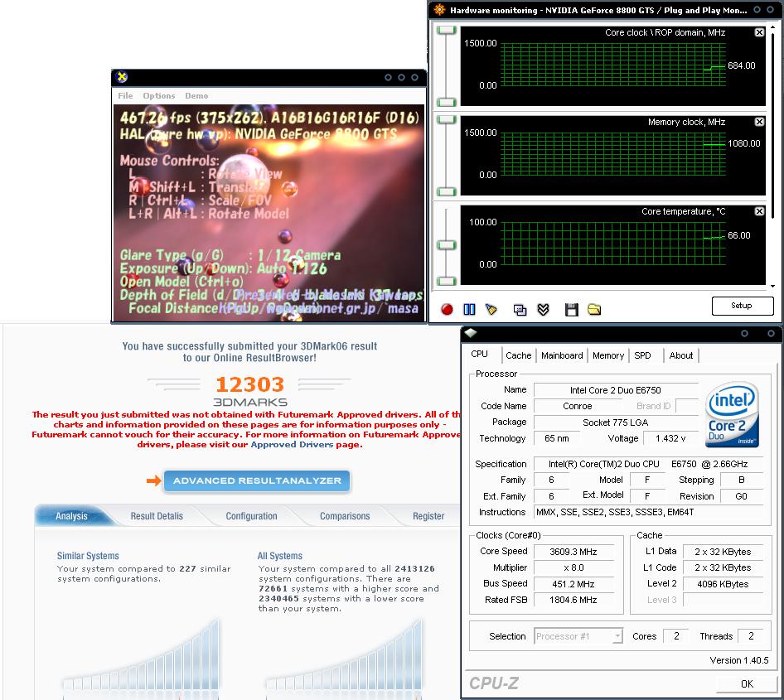Open the Approved Drivers page link
This screenshot has height=700, width=784.
click(x=292, y=445)
